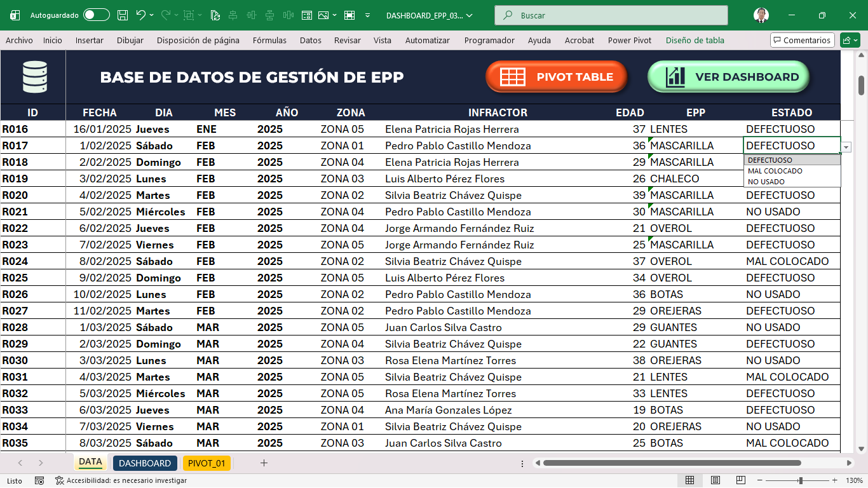Screen dimensions: 868x488
Task: Click the Excel app icon in title bar
Action: point(15,15)
